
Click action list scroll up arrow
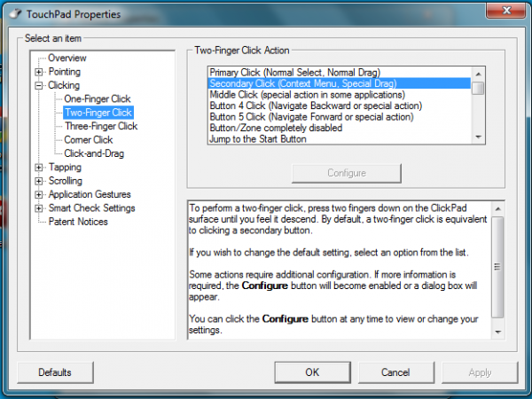coord(478,74)
